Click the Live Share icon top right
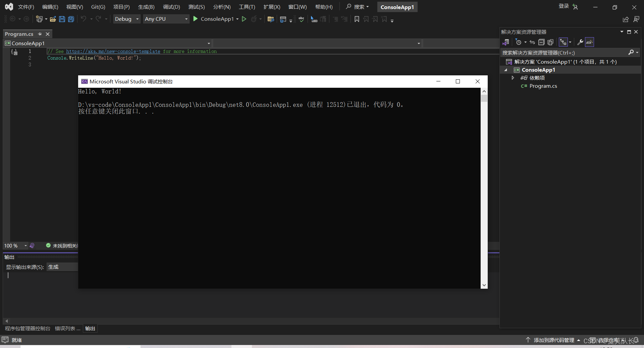Image resolution: width=644 pixels, height=348 pixels. pos(626,19)
